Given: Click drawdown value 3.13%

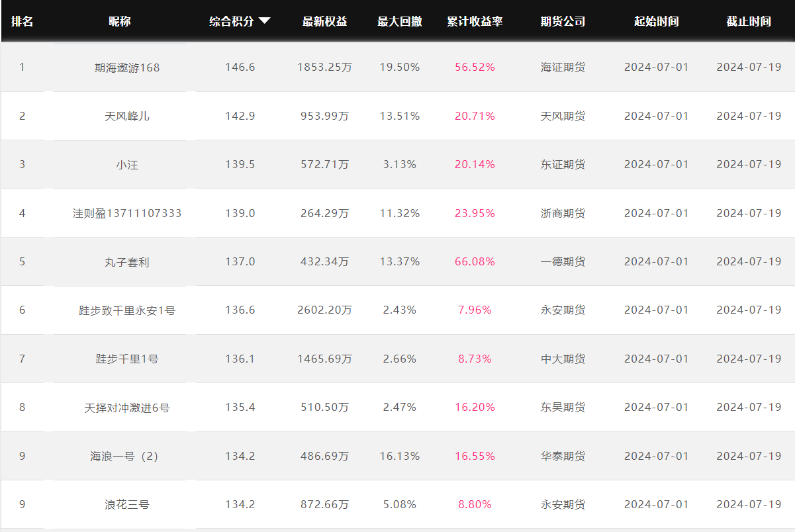Looking at the screenshot, I should (x=399, y=164).
